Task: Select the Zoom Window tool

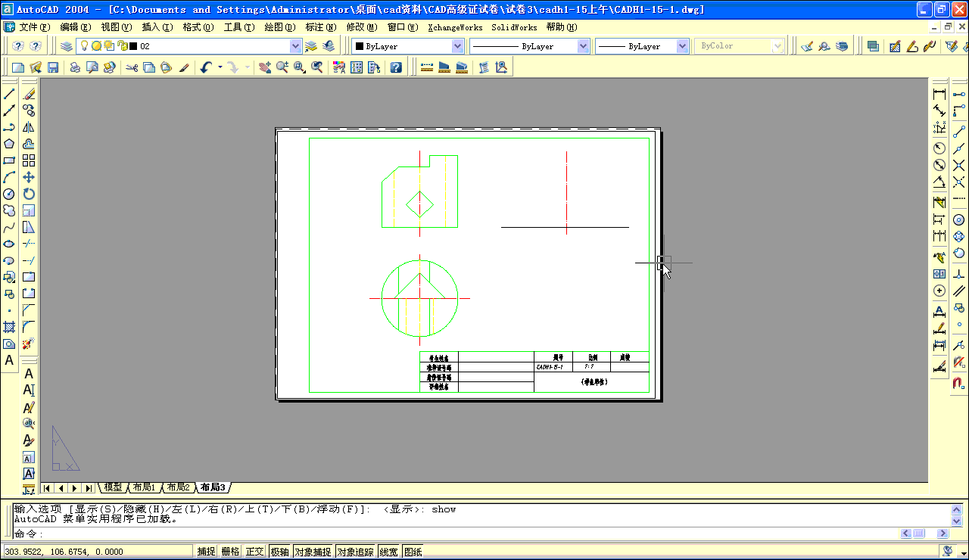Action: pos(300,67)
